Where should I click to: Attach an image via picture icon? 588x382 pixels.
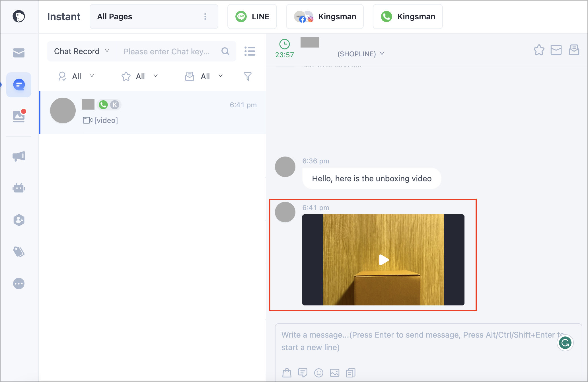pyautogui.click(x=335, y=373)
